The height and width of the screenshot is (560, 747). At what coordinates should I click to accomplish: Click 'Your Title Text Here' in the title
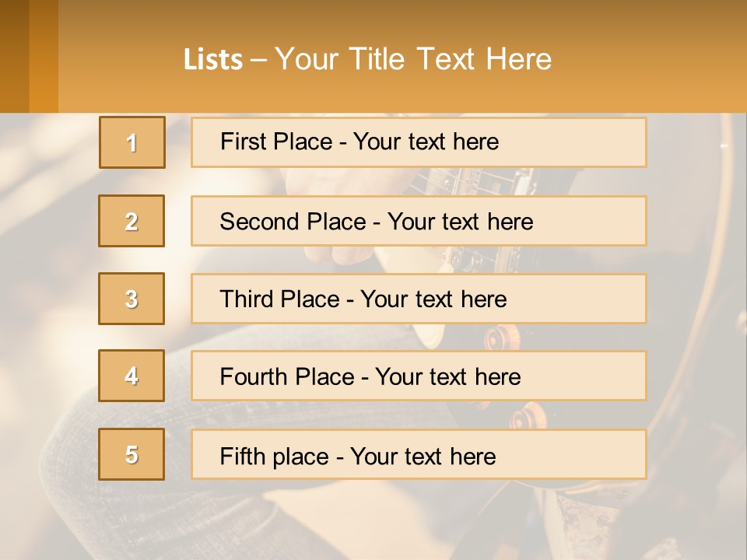[413, 59]
